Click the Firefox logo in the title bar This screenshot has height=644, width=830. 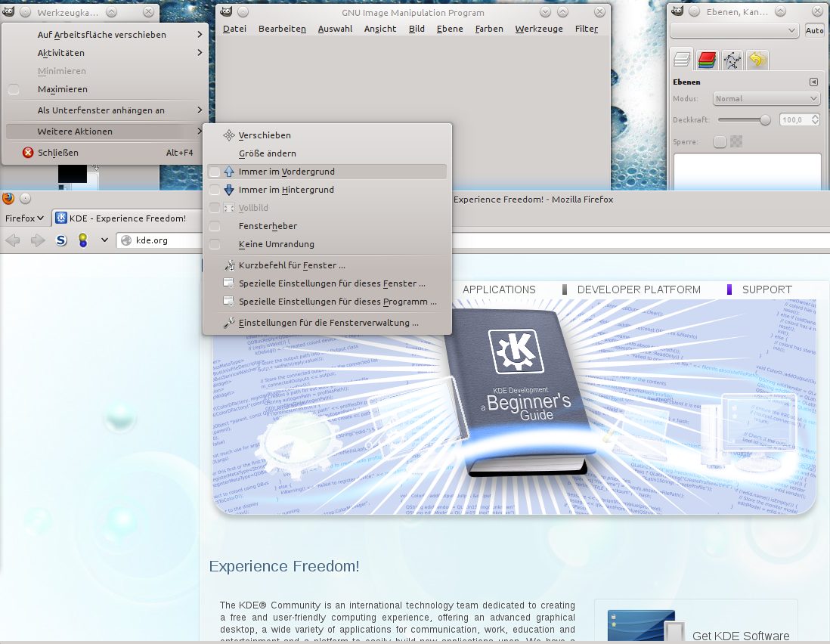tap(8, 199)
